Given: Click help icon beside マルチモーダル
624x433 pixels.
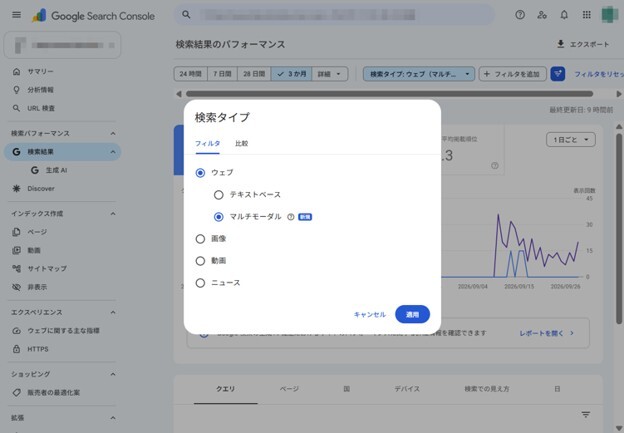Looking at the screenshot, I should coord(291,217).
